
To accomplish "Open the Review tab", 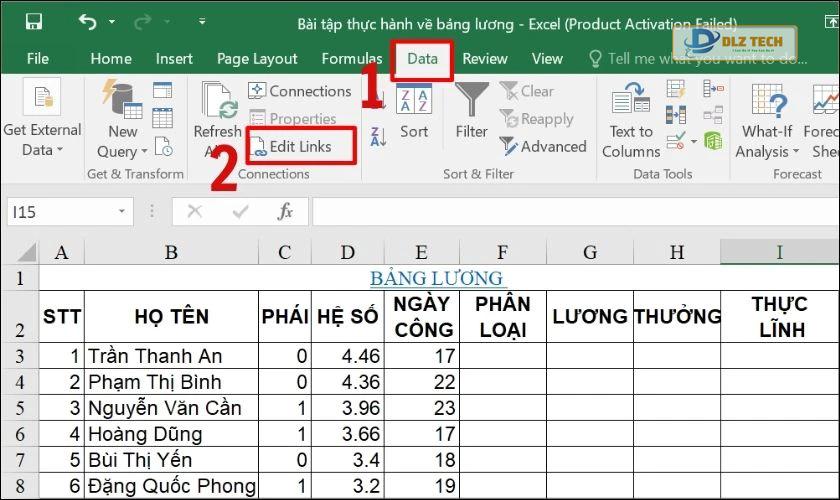I will (x=485, y=58).
